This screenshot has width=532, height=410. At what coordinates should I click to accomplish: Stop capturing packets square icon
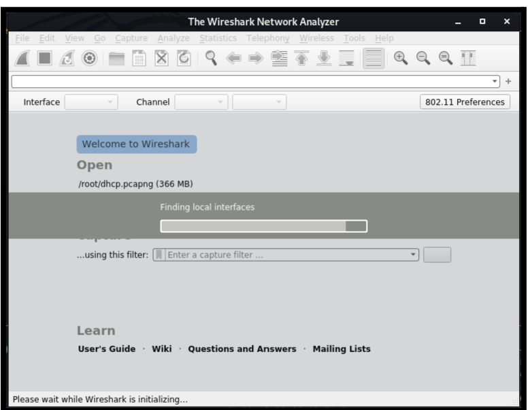click(45, 58)
